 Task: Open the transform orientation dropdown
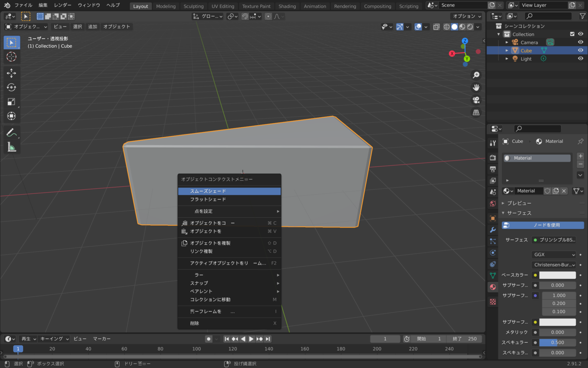208,17
